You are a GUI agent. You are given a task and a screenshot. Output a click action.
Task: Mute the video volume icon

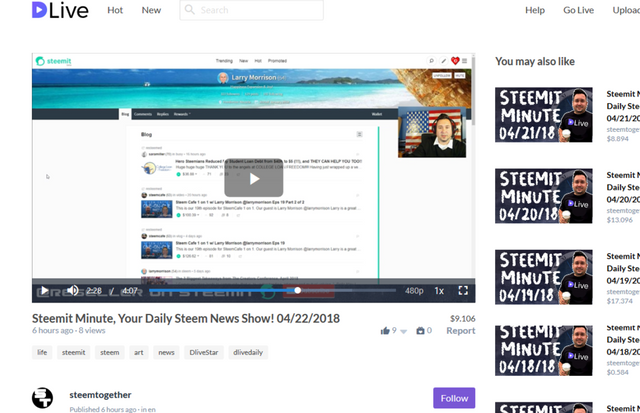point(73,291)
